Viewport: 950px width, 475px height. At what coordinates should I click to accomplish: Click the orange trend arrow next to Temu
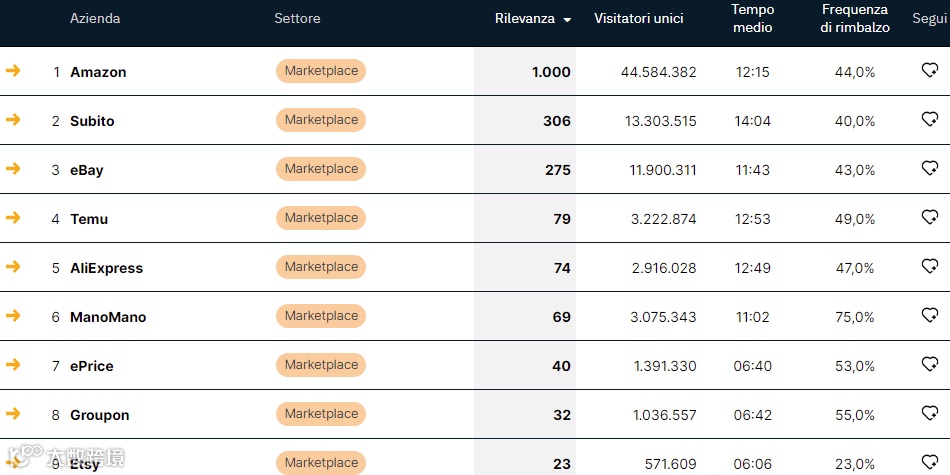[13, 217]
